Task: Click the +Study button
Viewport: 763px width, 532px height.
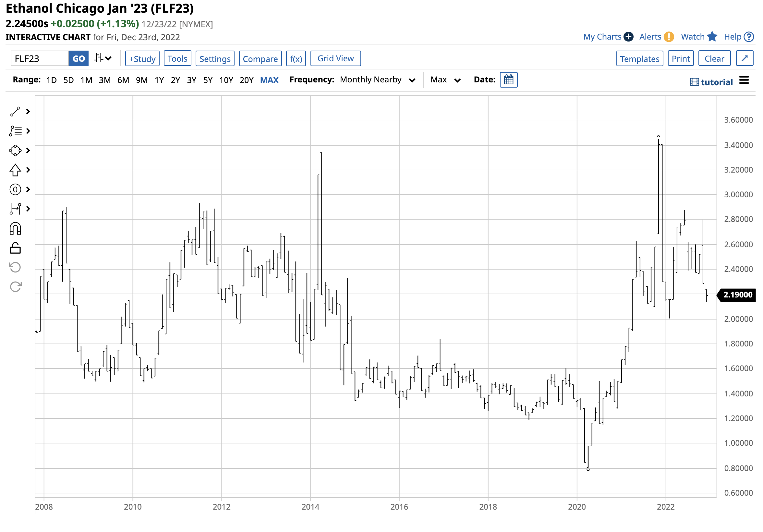Action: pyautogui.click(x=142, y=59)
